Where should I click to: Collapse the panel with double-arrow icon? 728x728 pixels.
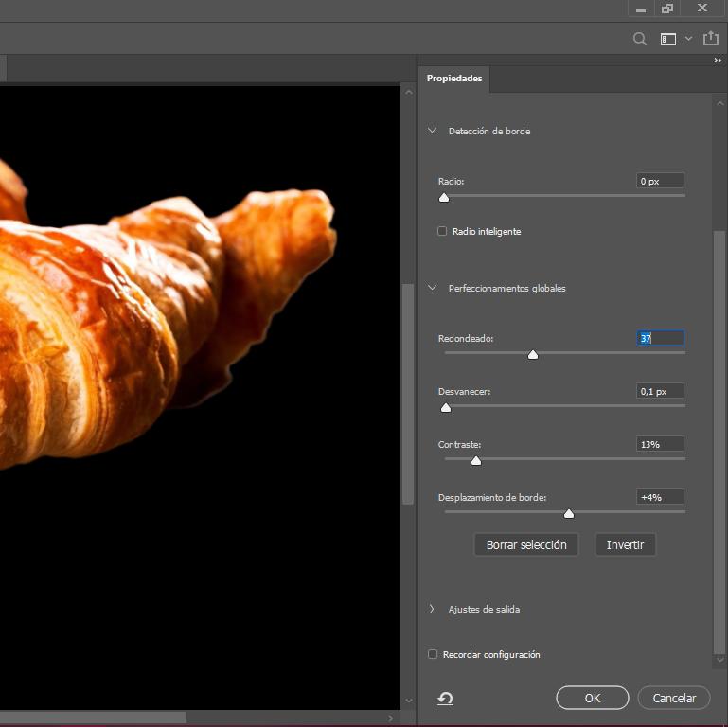718,61
